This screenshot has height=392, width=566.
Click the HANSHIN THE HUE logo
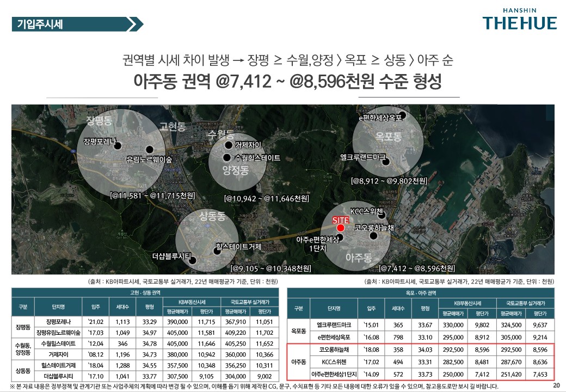click(520, 19)
